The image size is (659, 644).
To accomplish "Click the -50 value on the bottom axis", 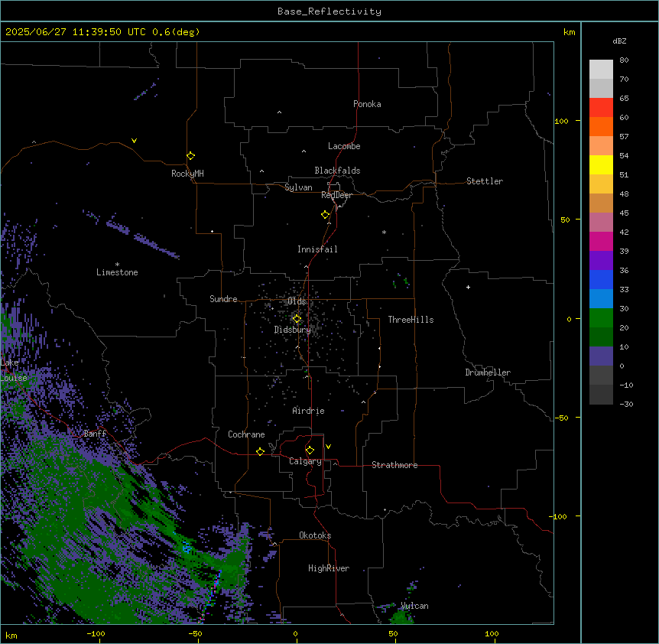I will click(195, 633).
